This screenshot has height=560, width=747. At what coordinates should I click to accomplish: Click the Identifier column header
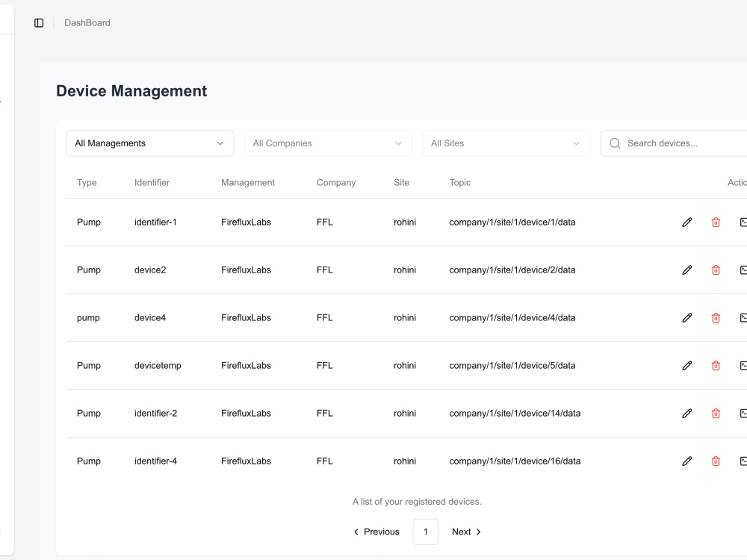(152, 182)
